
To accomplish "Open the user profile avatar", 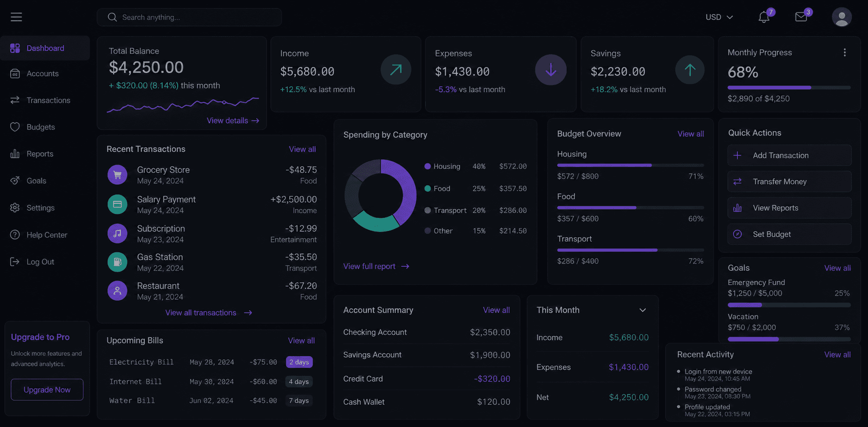I will click(842, 17).
